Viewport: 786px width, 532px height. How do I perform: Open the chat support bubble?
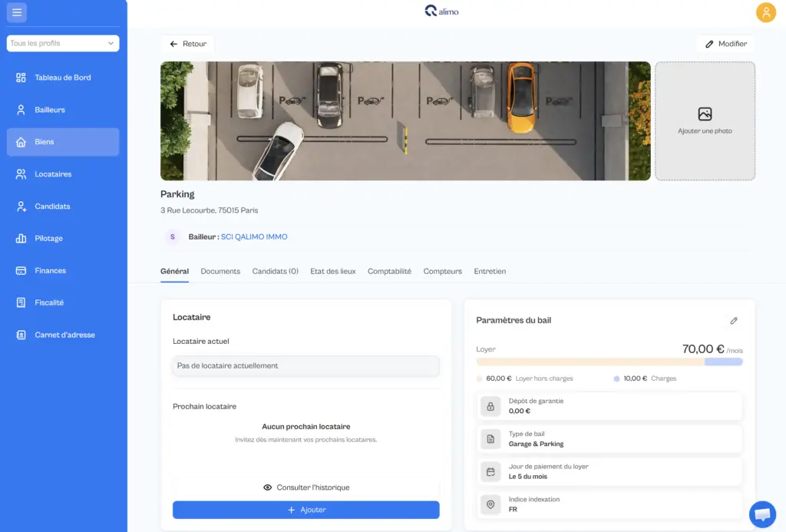pyautogui.click(x=762, y=514)
